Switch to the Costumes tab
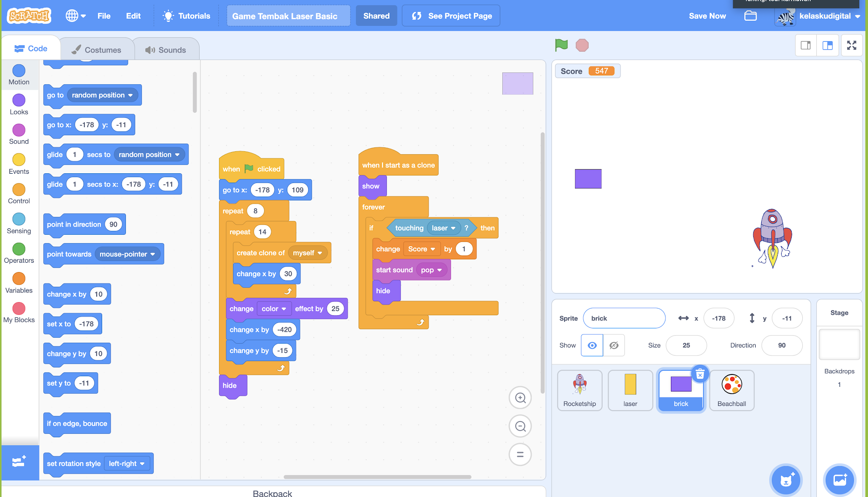Image resolution: width=868 pixels, height=497 pixels. (97, 50)
